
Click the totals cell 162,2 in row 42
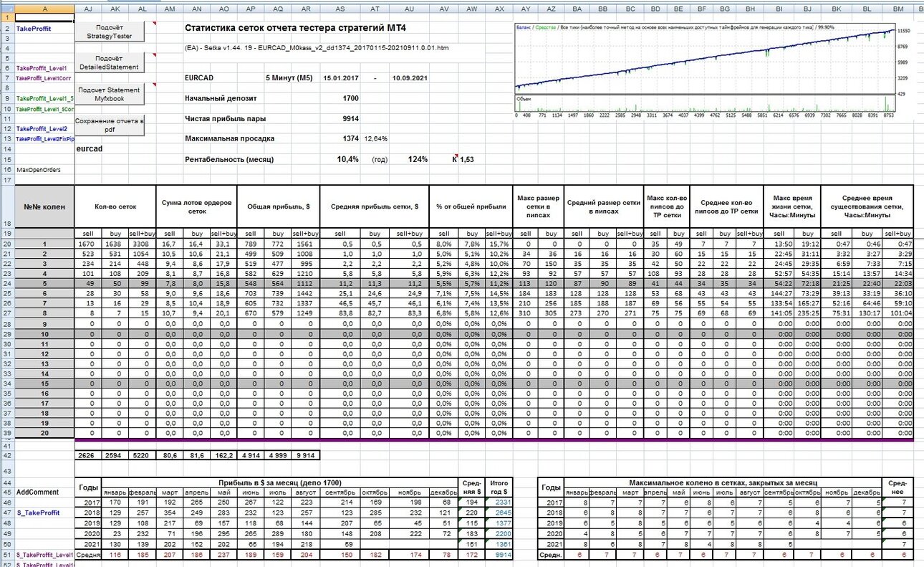pos(223,455)
